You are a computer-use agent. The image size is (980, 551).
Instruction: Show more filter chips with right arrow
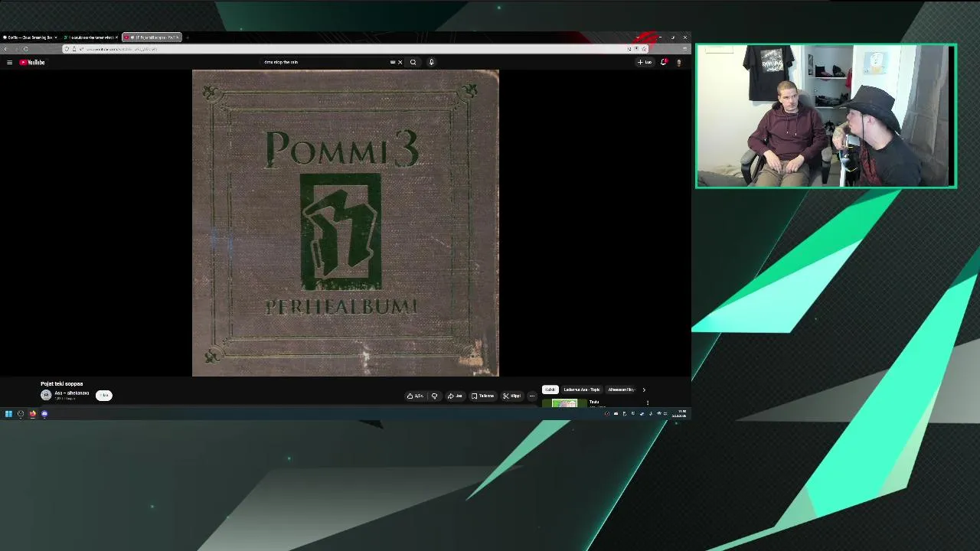(x=644, y=390)
